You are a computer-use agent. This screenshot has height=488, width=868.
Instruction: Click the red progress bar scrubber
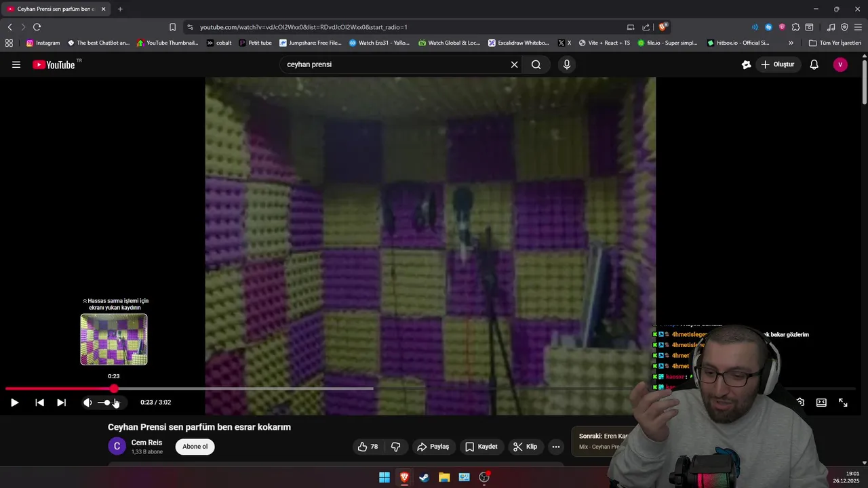coord(114,388)
